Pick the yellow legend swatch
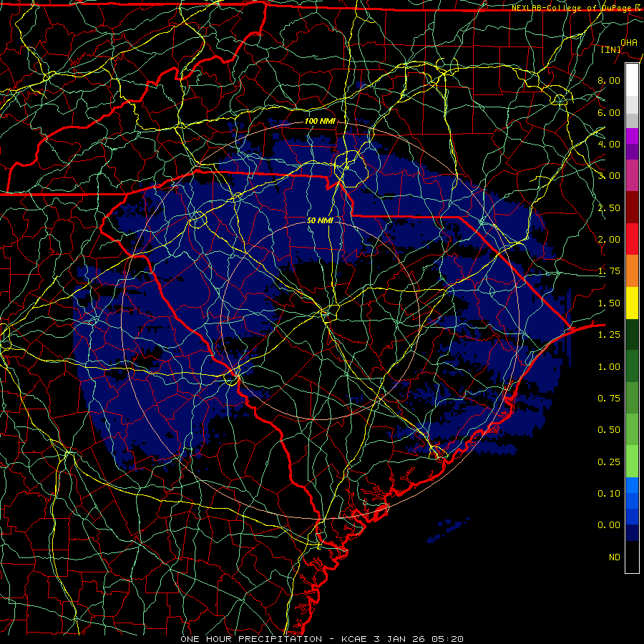 pos(632,303)
